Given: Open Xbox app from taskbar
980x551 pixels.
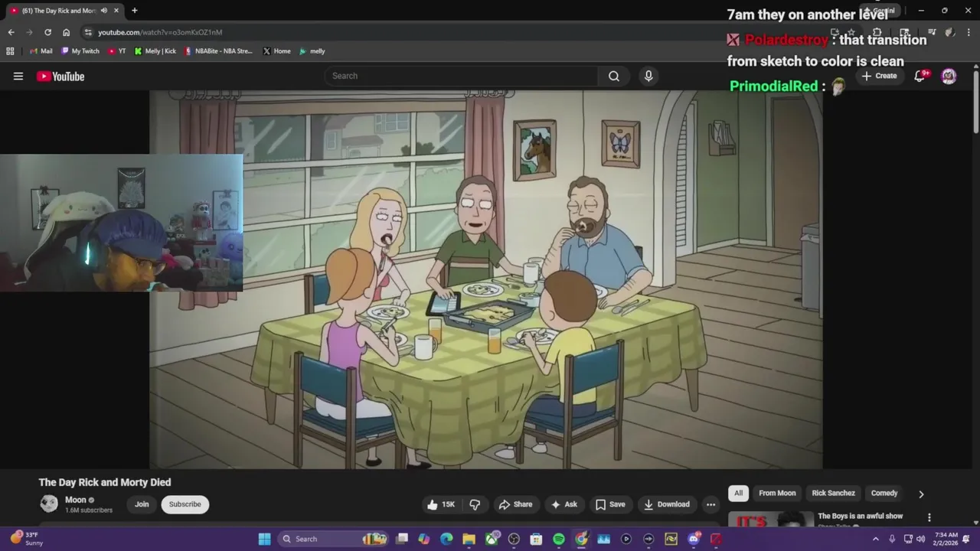Looking at the screenshot, I should [492, 539].
